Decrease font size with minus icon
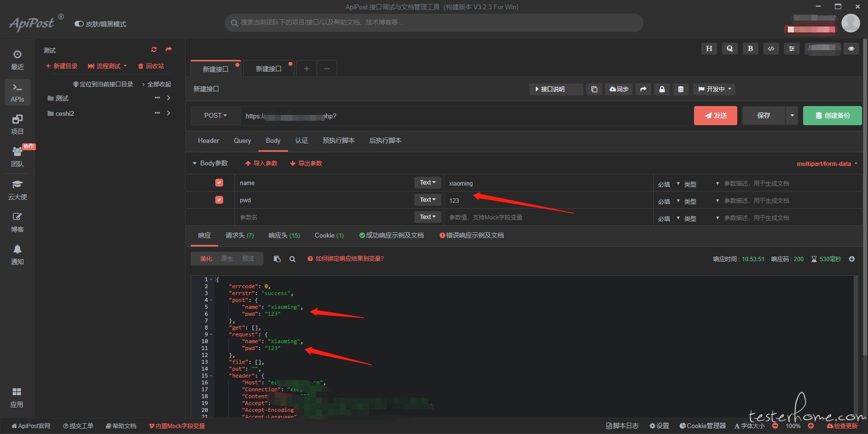This screenshot has height=434, width=868. coord(775,426)
